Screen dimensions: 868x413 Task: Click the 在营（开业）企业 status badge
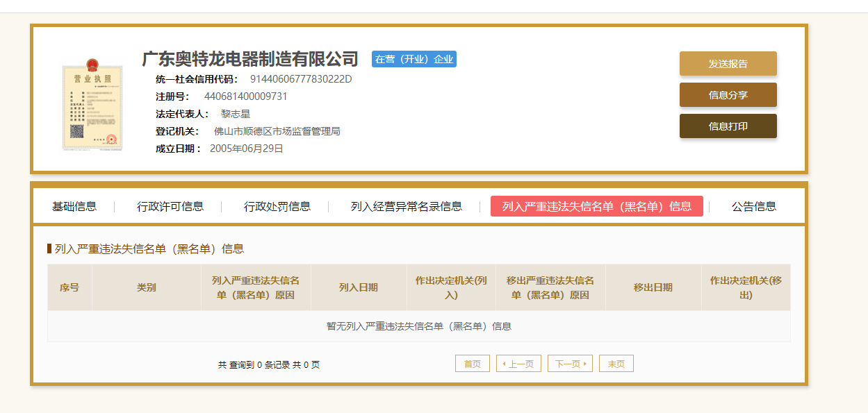(414, 59)
